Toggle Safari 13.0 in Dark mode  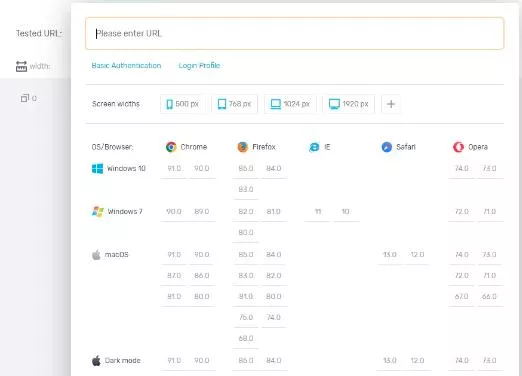[x=390, y=361]
